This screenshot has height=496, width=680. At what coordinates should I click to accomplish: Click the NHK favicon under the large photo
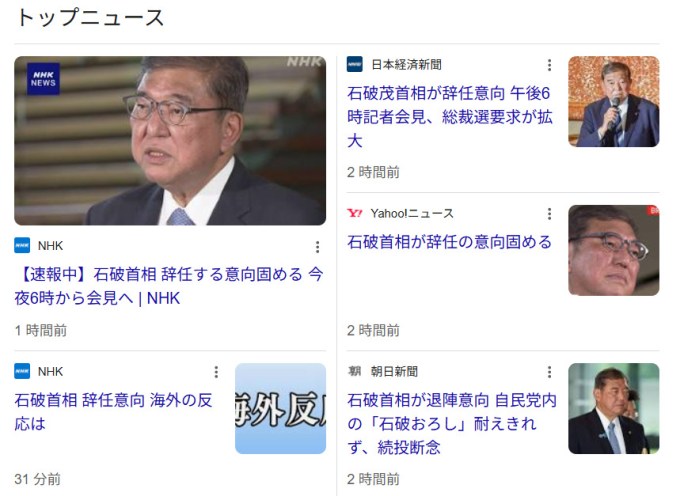pyautogui.click(x=22, y=245)
